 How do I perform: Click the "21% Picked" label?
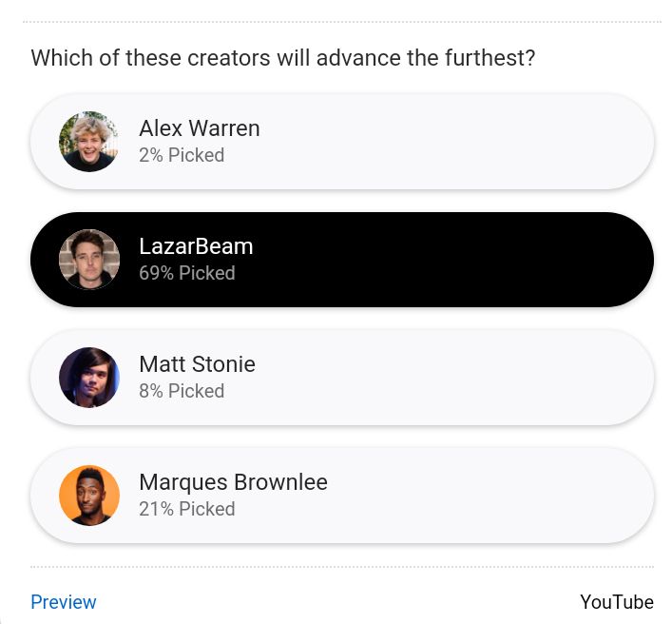tap(187, 509)
